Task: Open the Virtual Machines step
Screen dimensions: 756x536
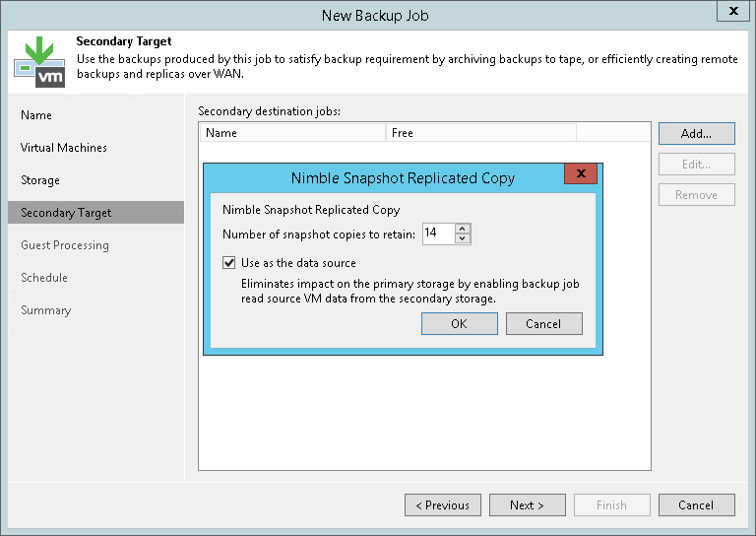Action: coord(64,148)
